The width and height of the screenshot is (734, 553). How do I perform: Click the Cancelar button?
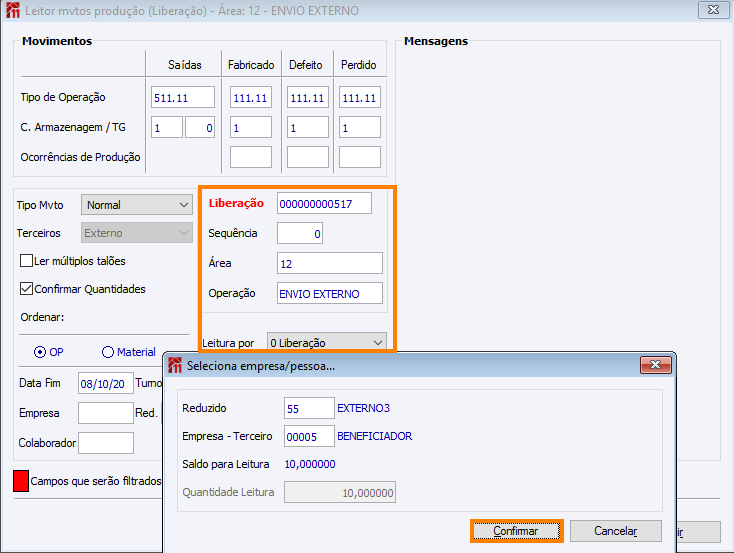point(616,531)
